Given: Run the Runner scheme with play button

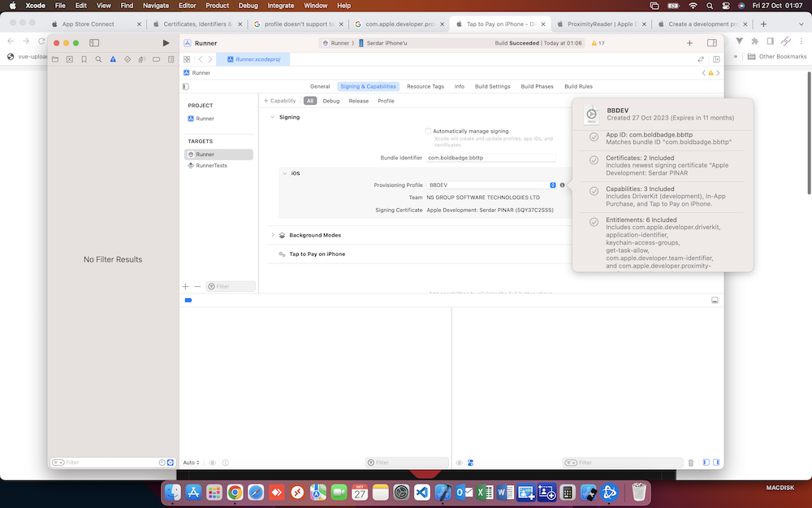Looking at the screenshot, I should (x=166, y=43).
